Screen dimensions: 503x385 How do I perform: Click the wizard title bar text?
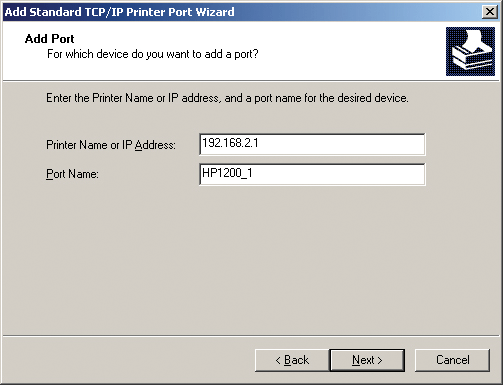click(119, 12)
